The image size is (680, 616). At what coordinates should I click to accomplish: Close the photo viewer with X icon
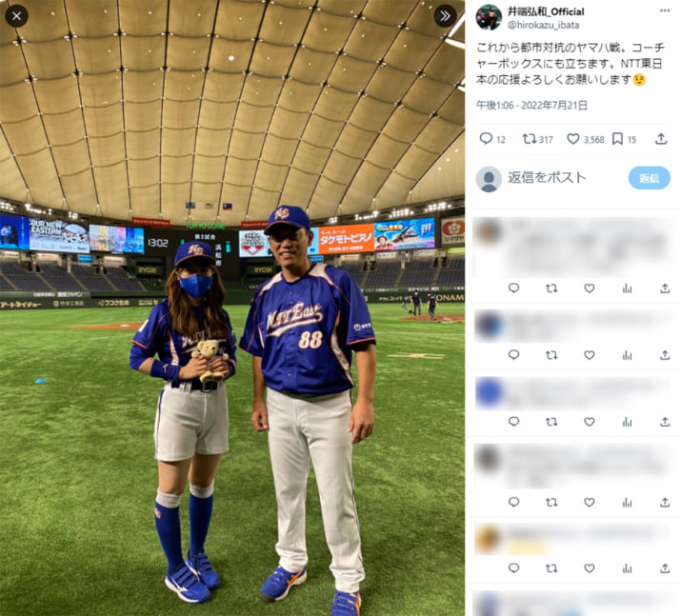(16, 16)
